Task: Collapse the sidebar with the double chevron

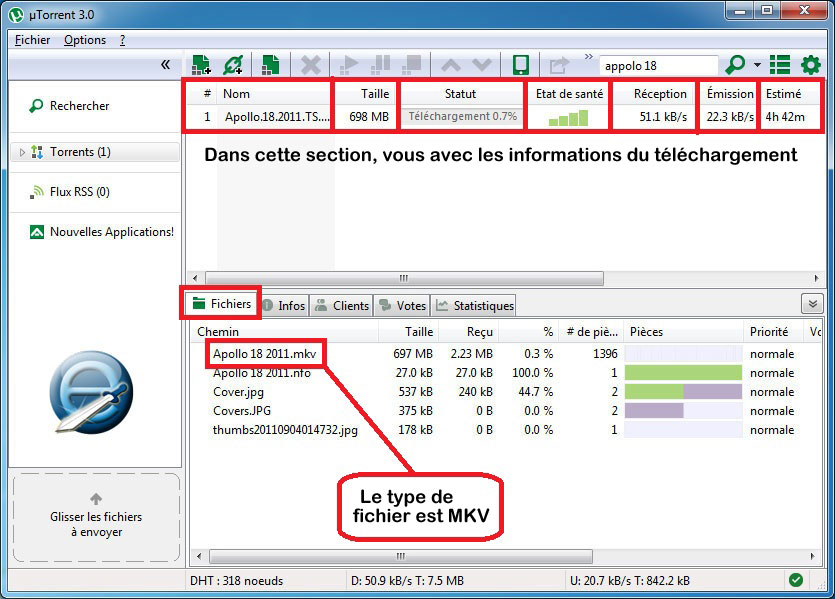Action: click(x=166, y=64)
